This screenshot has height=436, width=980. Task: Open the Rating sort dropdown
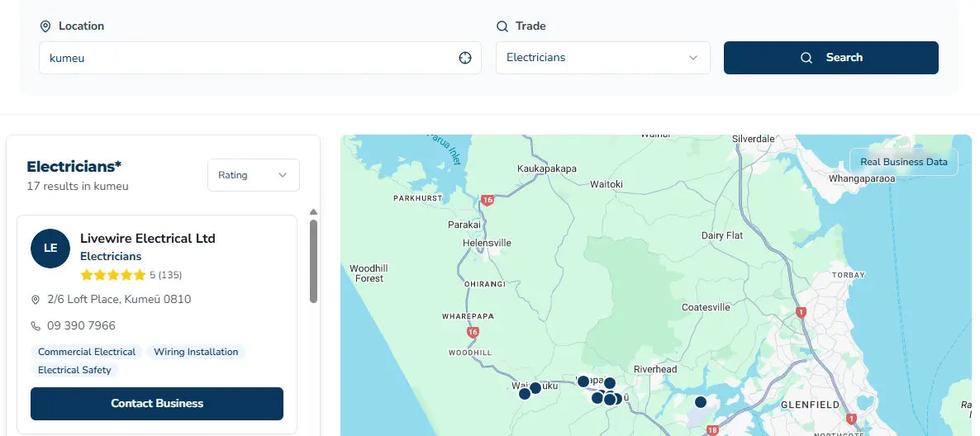tap(253, 175)
